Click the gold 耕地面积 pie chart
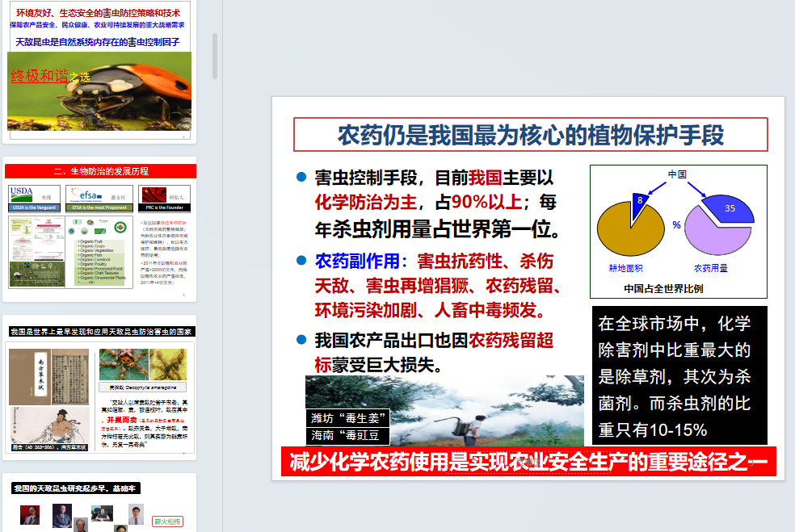 click(x=622, y=229)
